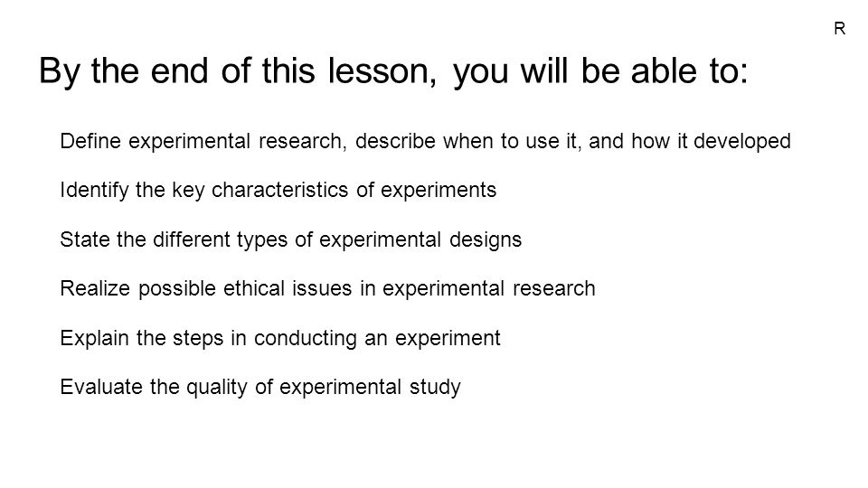Screen dimensions: 868x488
Task: Click the 'Evaluate the quality of experimental study' line
Action: pos(260,388)
